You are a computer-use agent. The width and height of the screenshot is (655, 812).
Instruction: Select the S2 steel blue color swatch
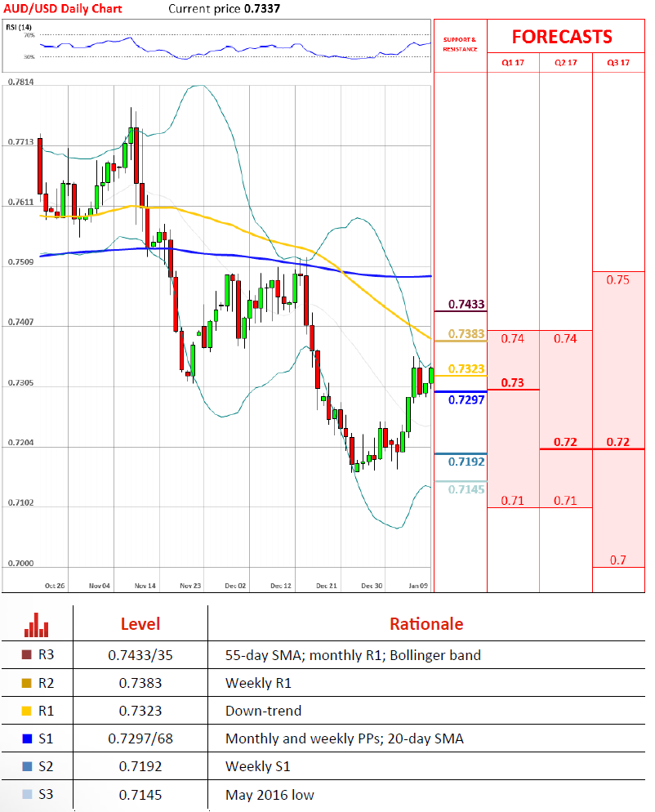click(x=28, y=766)
